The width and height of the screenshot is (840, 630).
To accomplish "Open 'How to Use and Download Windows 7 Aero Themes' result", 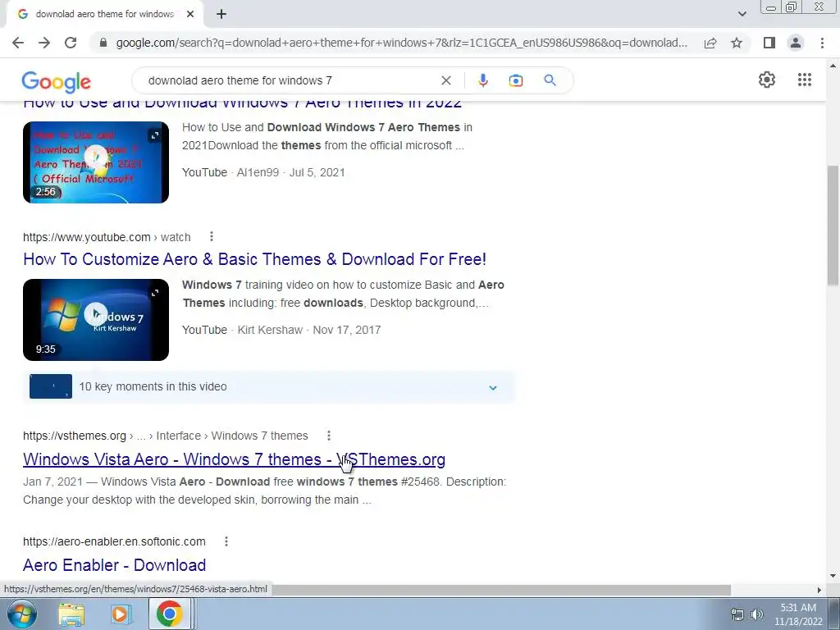I will point(242,103).
